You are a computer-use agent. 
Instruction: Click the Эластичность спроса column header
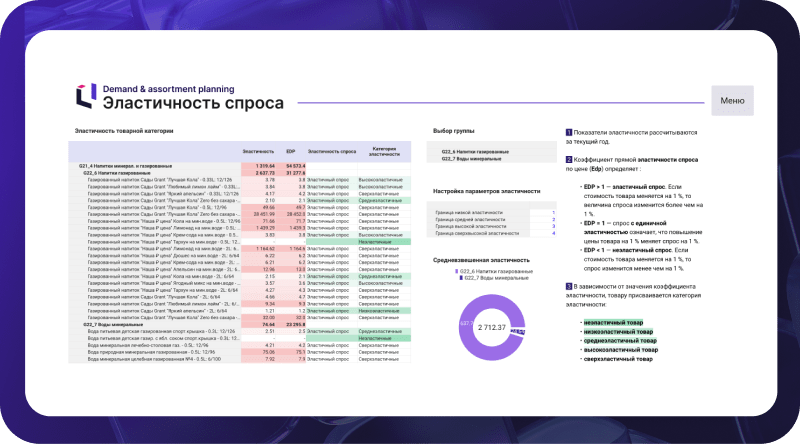pos(332,152)
